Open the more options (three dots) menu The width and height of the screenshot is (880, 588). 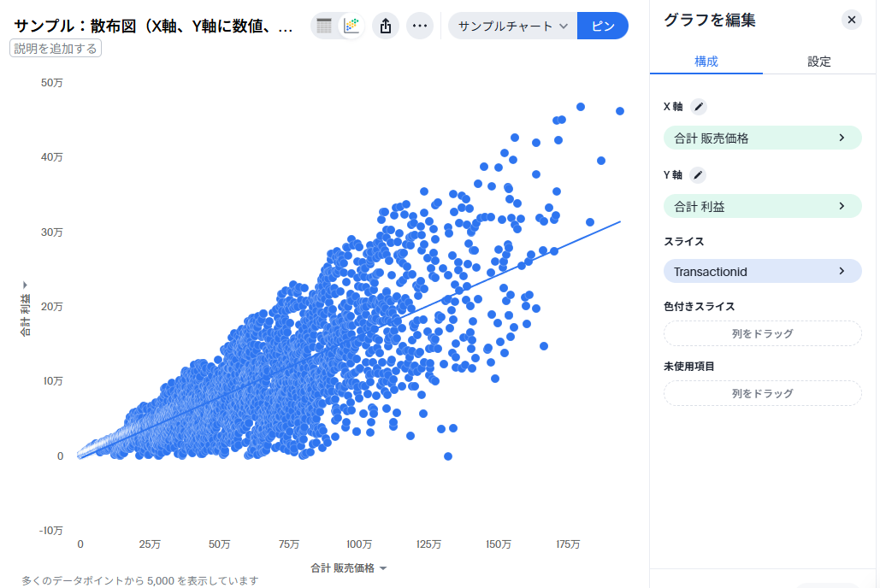tap(419, 26)
